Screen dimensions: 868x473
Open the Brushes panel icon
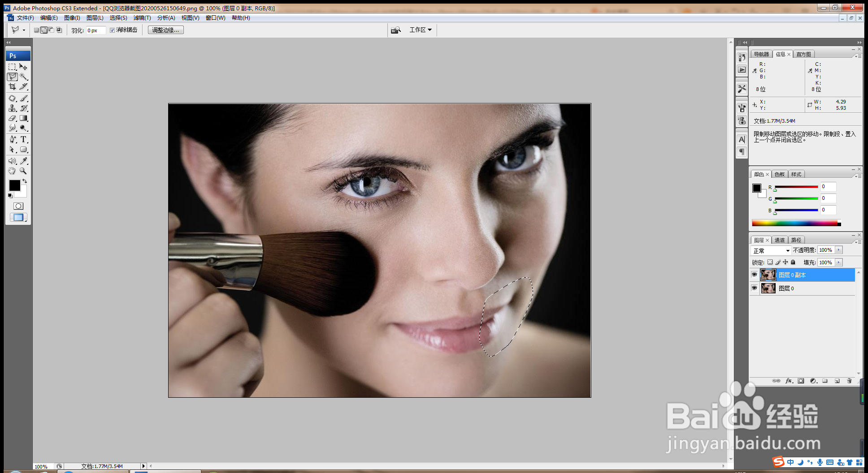pyautogui.click(x=742, y=108)
